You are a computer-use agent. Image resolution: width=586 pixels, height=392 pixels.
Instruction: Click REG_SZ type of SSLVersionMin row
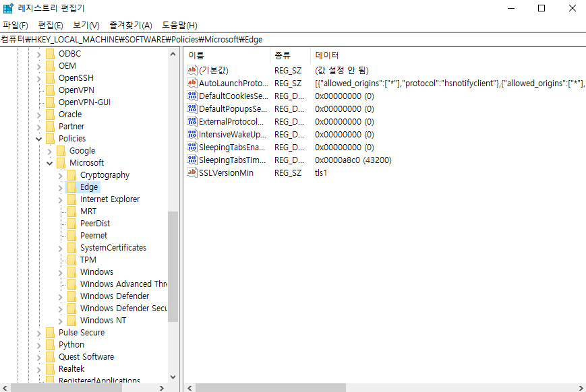288,172
